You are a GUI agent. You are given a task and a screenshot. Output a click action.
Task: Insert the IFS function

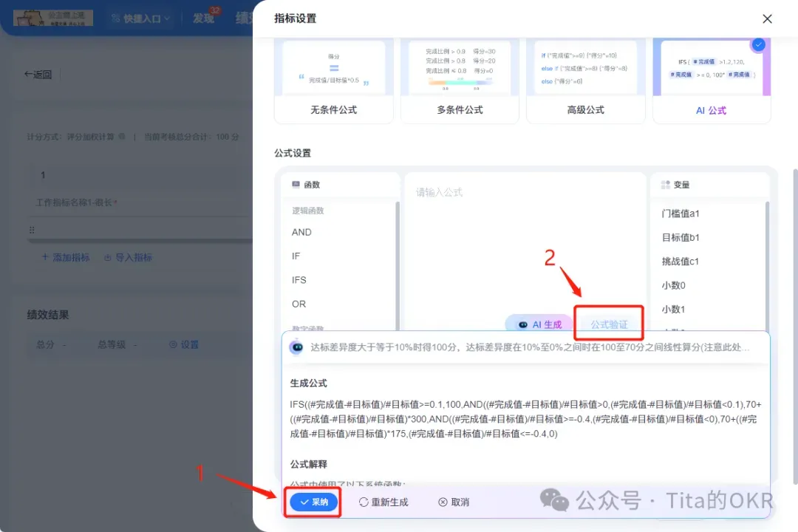[299, 280]
